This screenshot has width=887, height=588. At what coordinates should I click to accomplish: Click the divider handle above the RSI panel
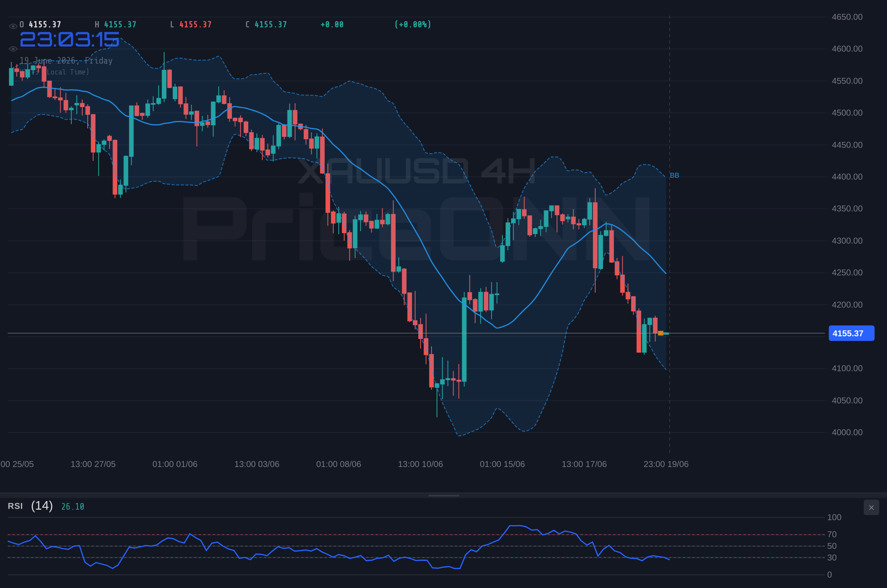click(x=443, y=495)
